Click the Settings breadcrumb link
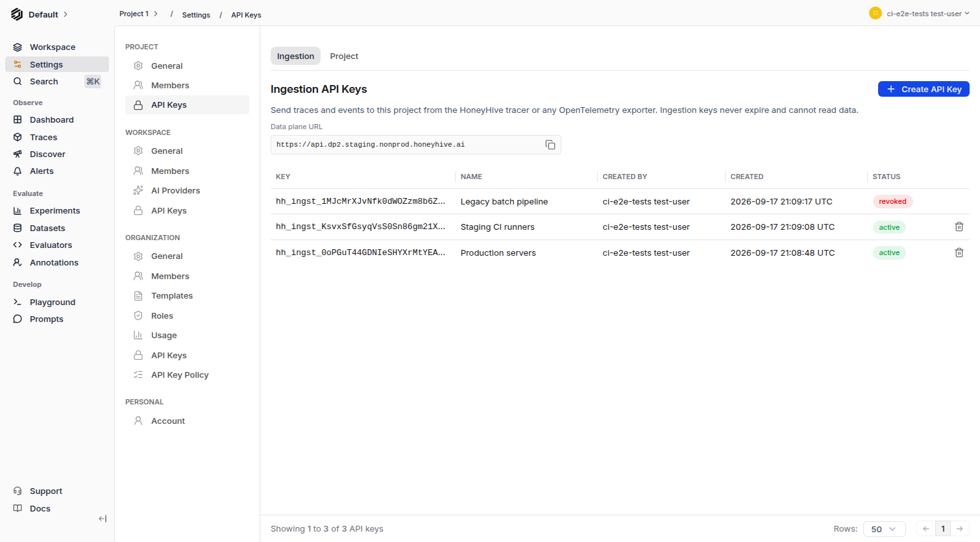Image resolution: width=980 pixels, height=542 pixels. pos(196,15)
